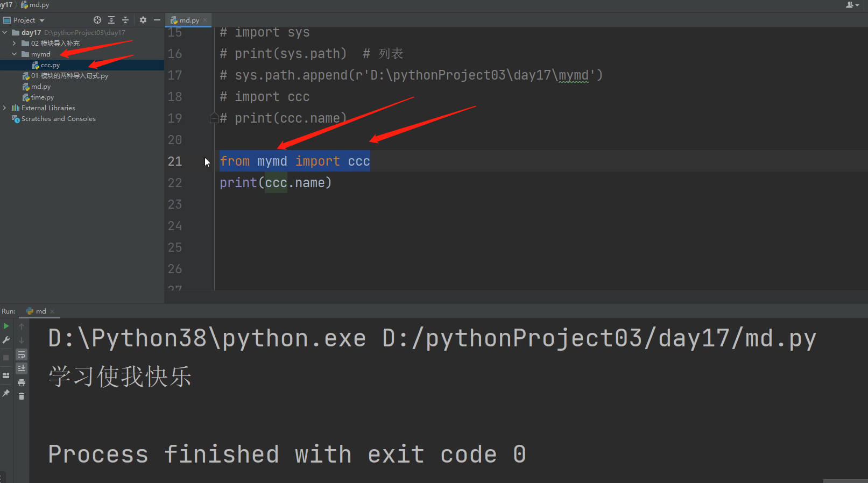Select the md run tab
Screen dimensions: 868x483
coord(40,311)
